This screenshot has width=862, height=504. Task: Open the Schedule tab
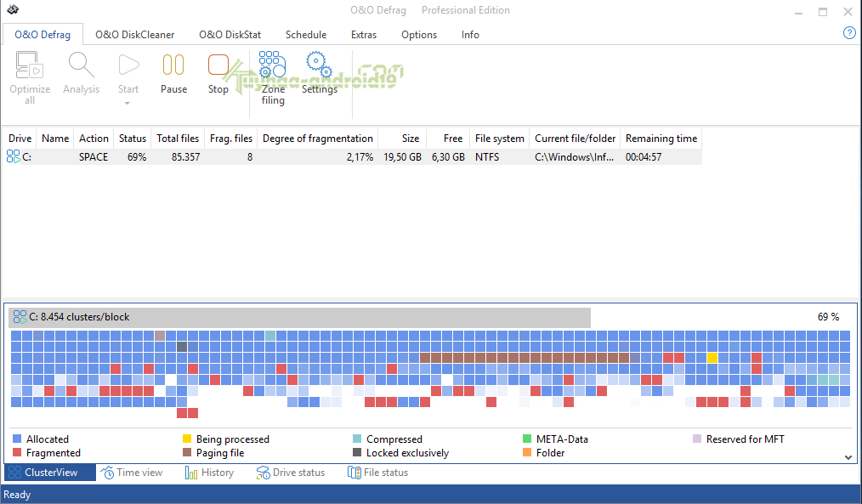point(306,35)
